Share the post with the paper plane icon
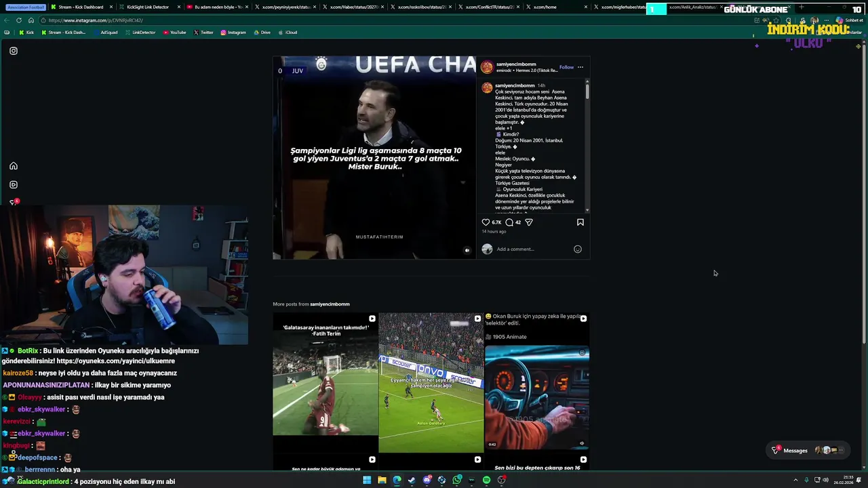Screen dimensions: 868x488 529,222
